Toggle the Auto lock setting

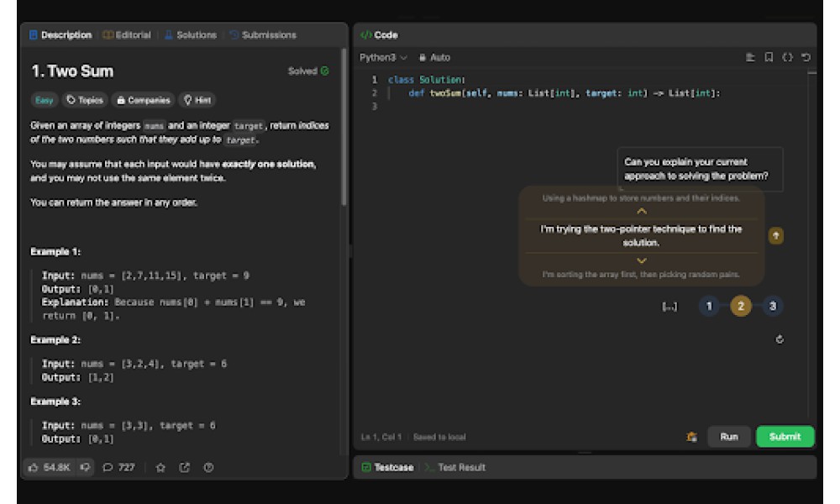434,57
